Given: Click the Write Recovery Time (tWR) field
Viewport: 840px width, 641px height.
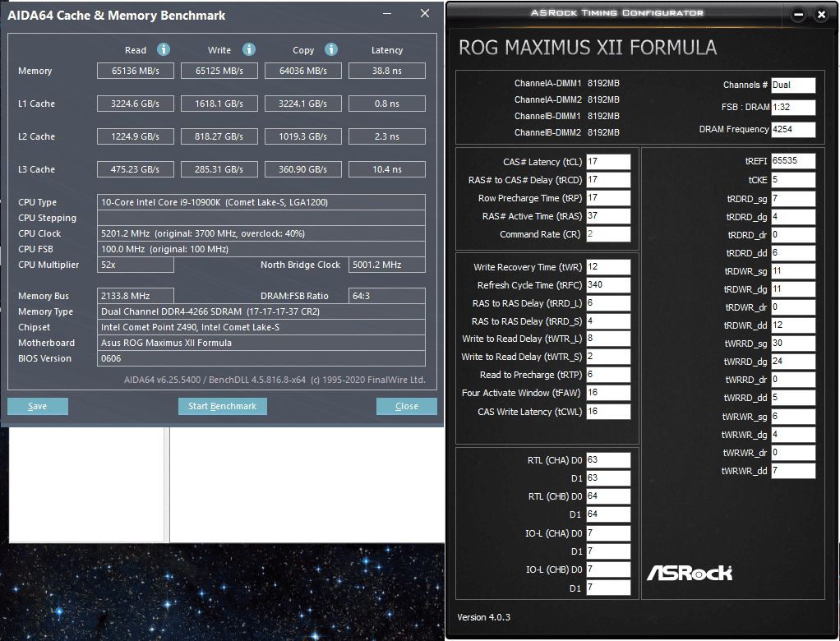Looking at the screenshot, I should pyautogui.click(x=608, y=267).
